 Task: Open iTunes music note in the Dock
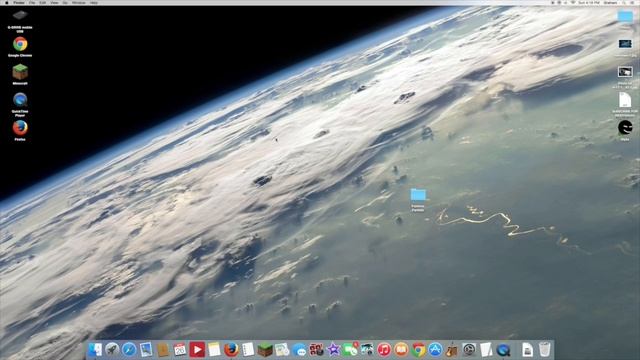click(x=384, y=350)
